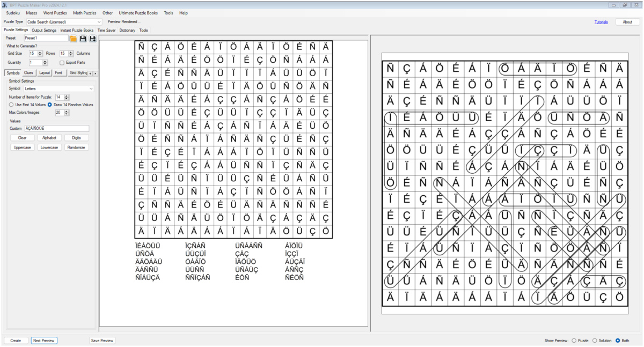The height and width of the screenshot is (347, 644).
Task: Click the Rows value field
Action: coord(33,54)
